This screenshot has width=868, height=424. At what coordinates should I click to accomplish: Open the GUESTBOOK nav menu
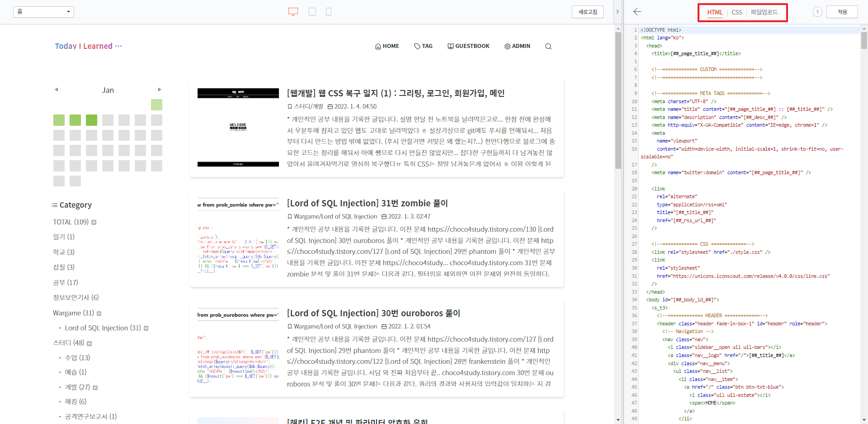[468, 46]
